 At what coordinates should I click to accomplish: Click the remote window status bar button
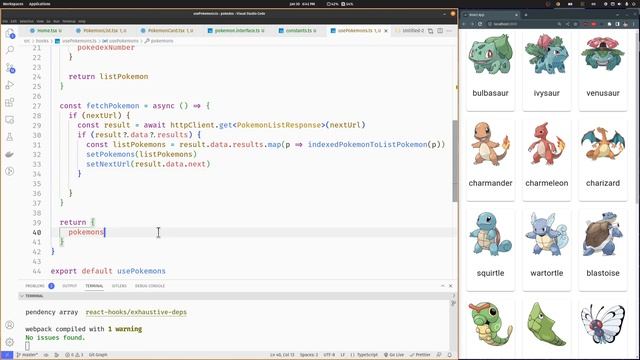coord(7,355)
